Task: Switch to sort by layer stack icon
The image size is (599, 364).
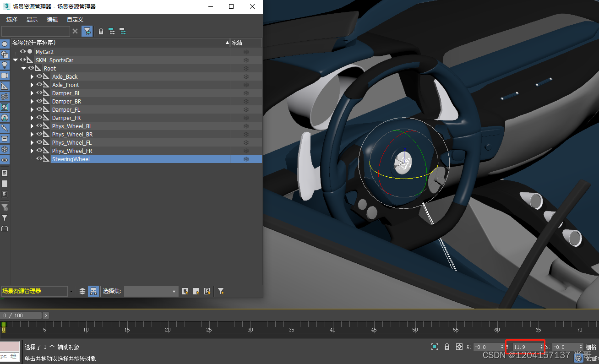Action: point(82,291)
